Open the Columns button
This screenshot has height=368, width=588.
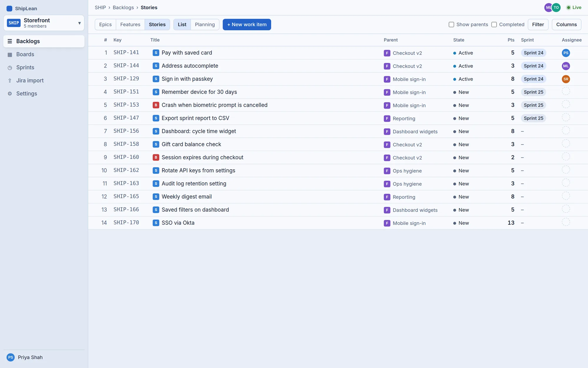566,24
